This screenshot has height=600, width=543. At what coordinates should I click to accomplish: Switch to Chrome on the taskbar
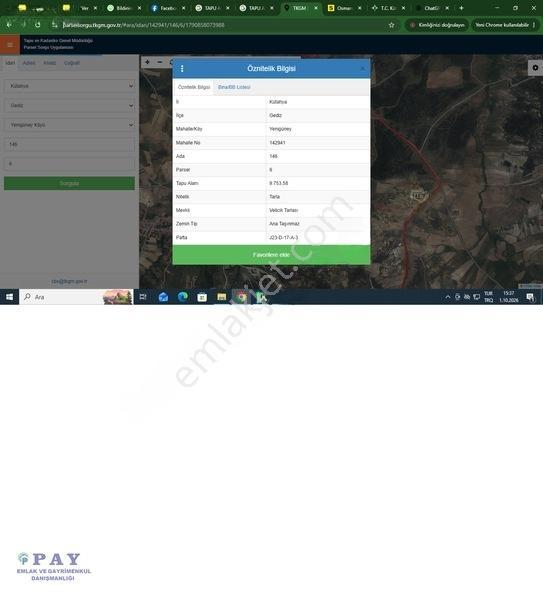[241, 297]
